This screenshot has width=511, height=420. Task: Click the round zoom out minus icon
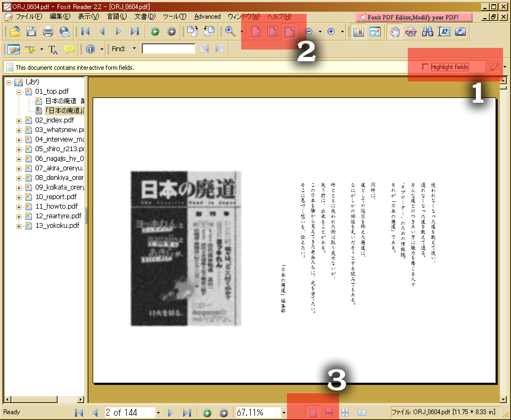coord(309,31)
